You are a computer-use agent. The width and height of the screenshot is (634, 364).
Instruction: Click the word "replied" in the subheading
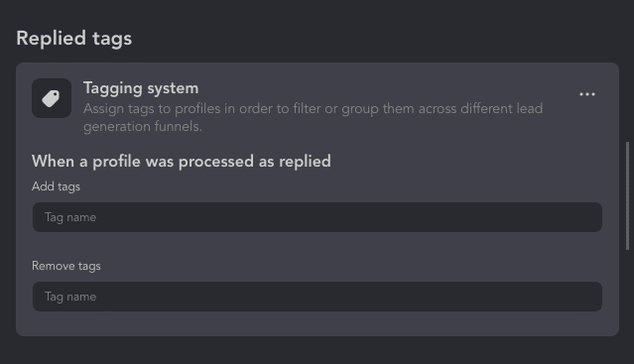pyautogui.click(x=305, y=162)
